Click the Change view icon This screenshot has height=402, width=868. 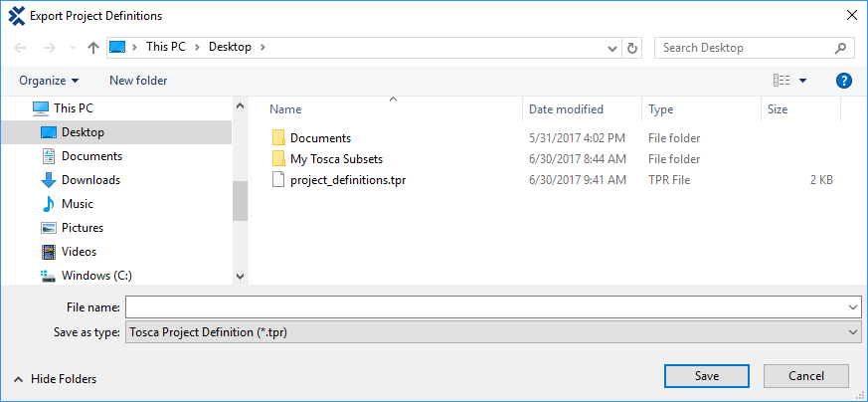[x=781, y=81]
